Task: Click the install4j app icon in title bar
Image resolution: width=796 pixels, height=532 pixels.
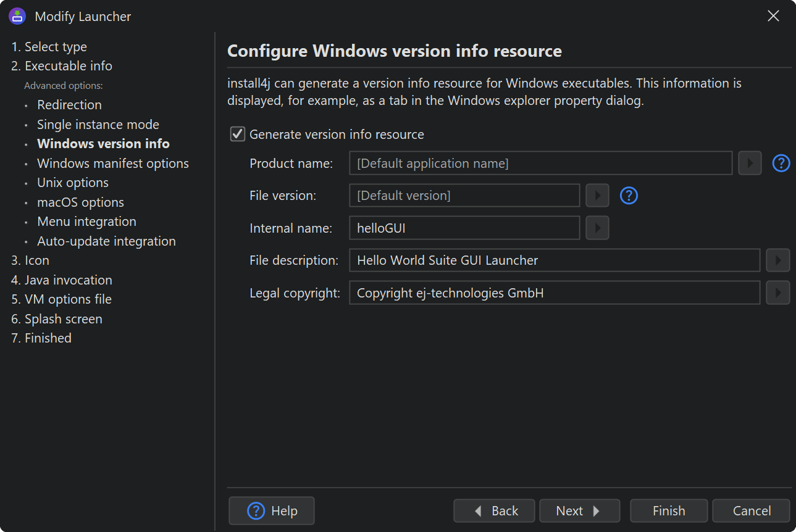Action: pos(17,17)
